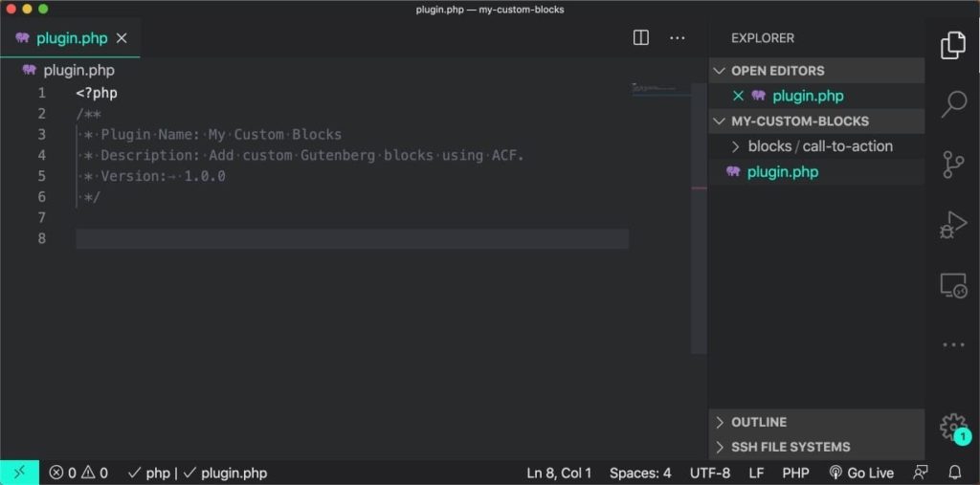Start Go Live server
The image size is (980, 485).
tap(860, 474)
